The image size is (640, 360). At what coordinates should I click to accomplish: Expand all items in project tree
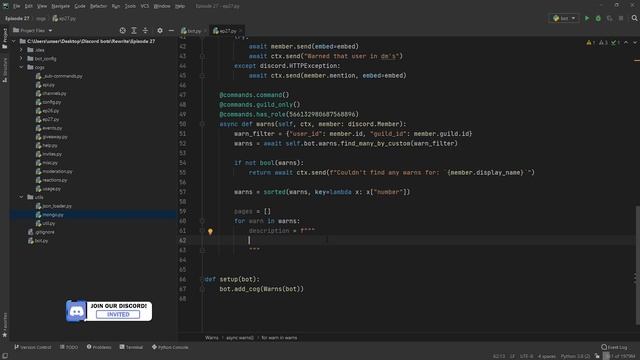pyautogui.click(x=134, y=31)
